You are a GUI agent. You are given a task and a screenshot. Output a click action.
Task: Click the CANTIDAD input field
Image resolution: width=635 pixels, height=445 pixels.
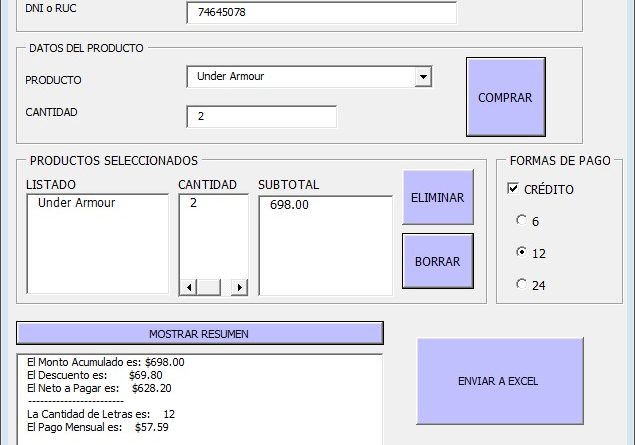261,116
